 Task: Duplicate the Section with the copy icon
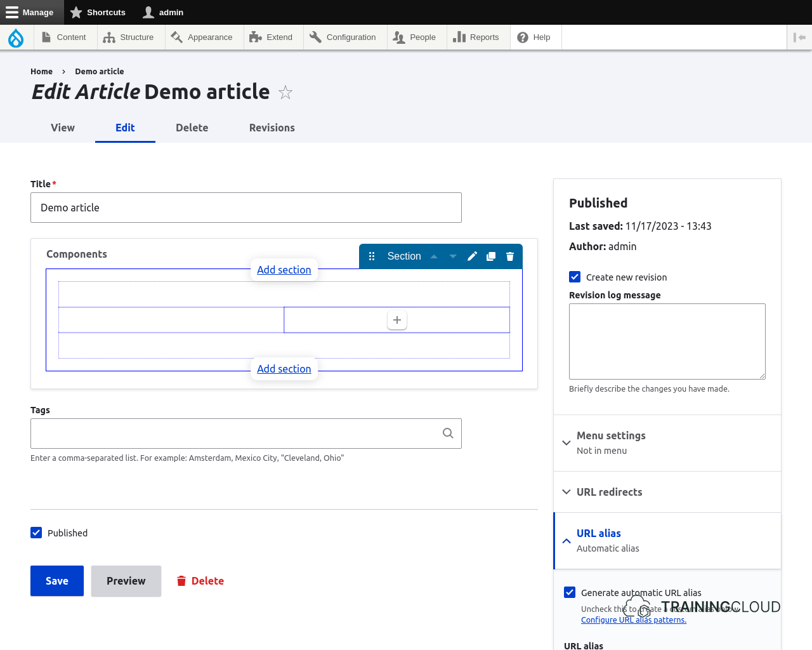(x=491, y=256)
